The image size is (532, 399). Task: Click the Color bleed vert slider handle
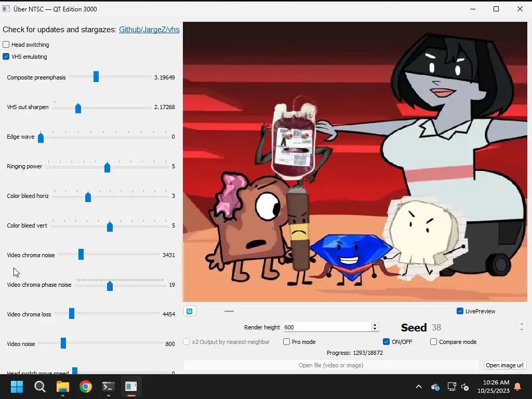click(110, 227)
